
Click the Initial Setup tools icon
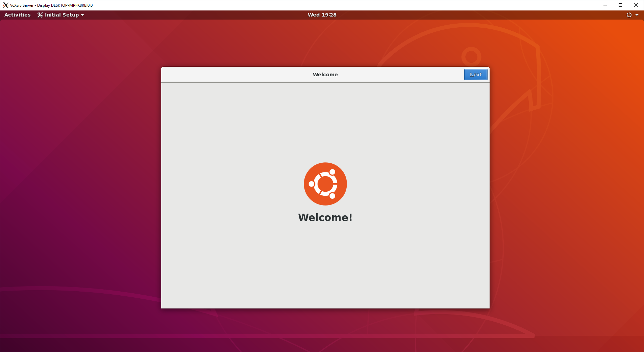[40, 15]
